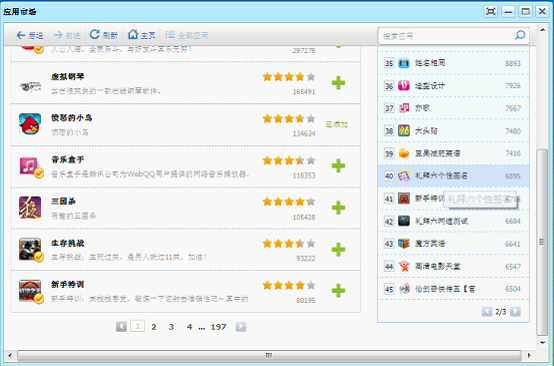
Task: Open the 三国杀 game icon
Action: [x=30, y=208]
